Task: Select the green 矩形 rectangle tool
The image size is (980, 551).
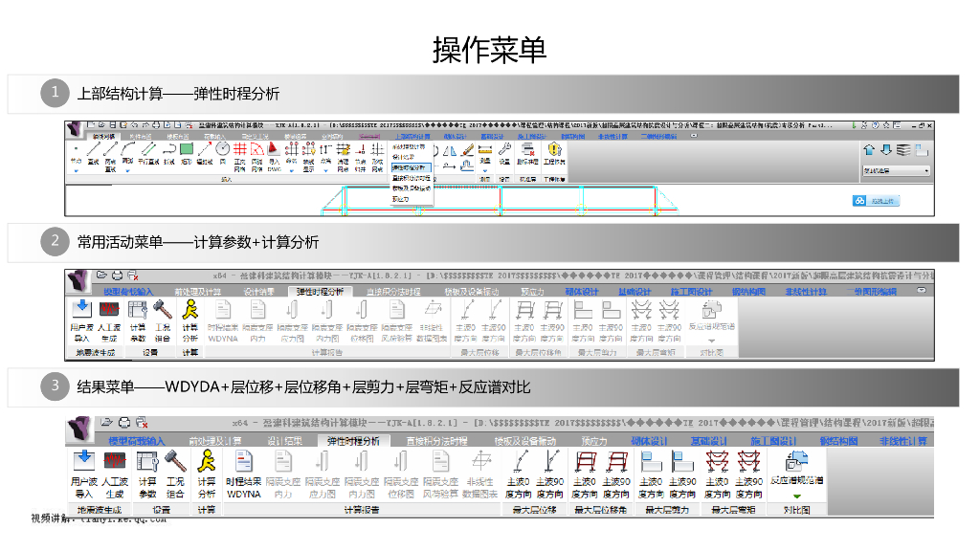Action: tap(187, 154)
